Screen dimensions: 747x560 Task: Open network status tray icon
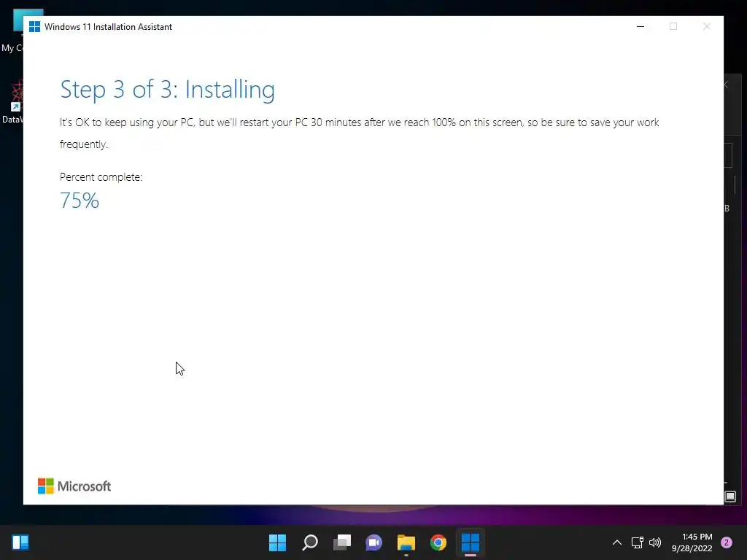tap(637, 542)
